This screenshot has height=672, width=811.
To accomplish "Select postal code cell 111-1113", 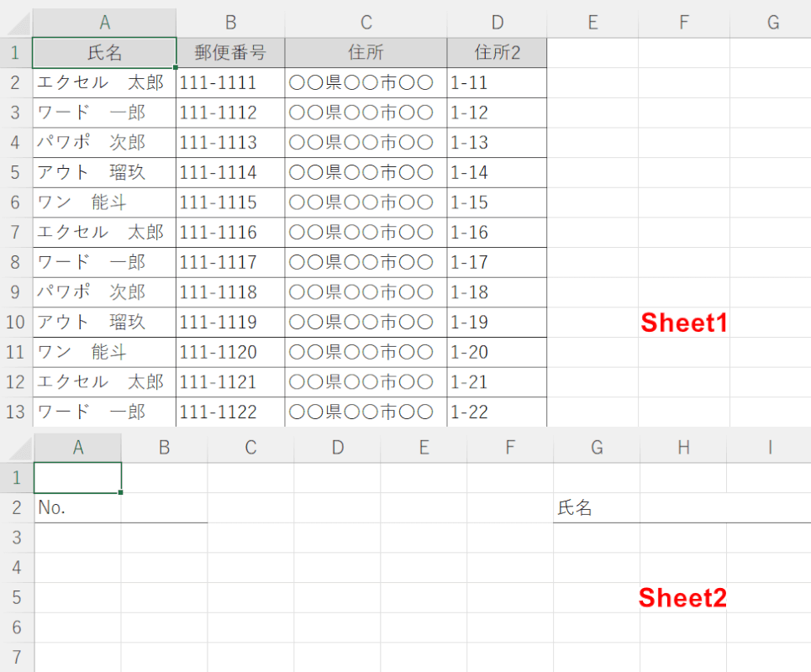I will tap(230, 143).
